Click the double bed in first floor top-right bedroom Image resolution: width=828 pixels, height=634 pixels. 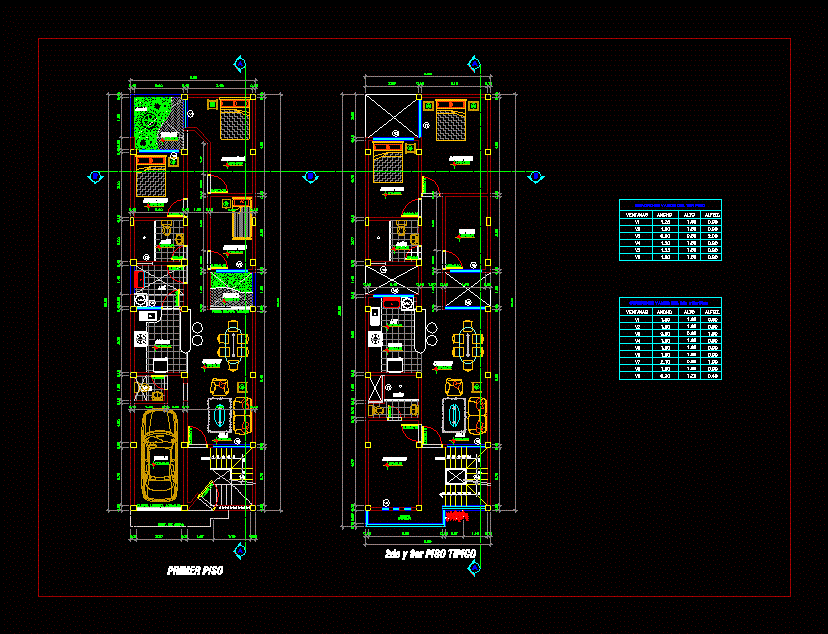point(234,119)
